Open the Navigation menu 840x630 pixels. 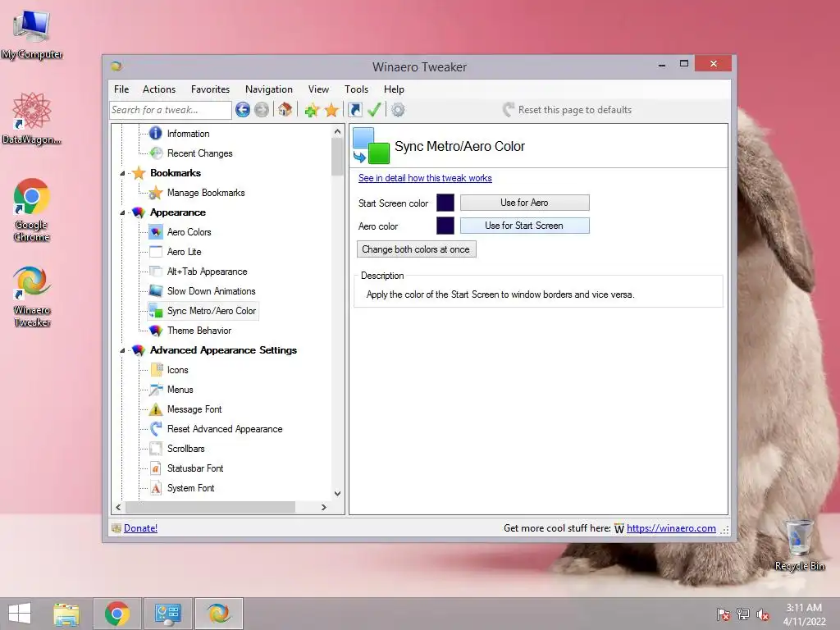268,89
